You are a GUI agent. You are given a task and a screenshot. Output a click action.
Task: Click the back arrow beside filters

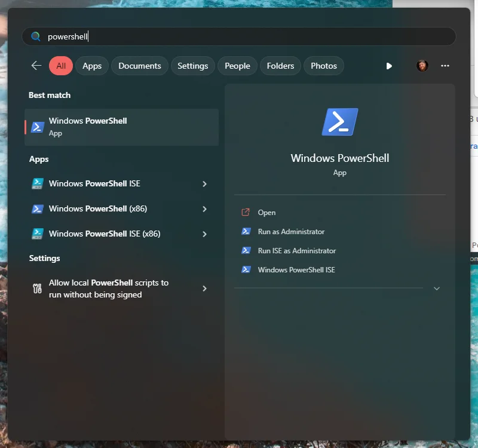(36, 66)
